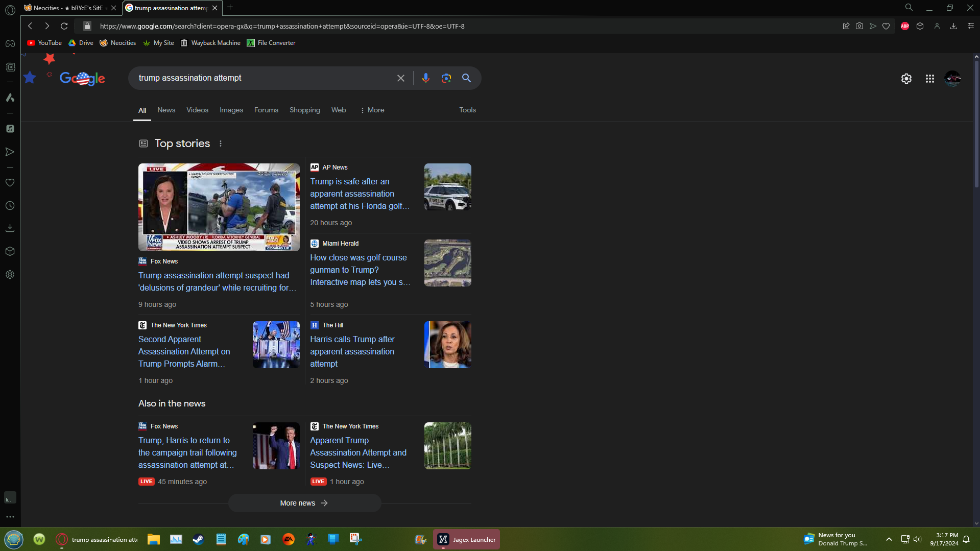This screenshot has height=551, width=980.
Task: Reload the current page
Action: (x=64, y=26)
